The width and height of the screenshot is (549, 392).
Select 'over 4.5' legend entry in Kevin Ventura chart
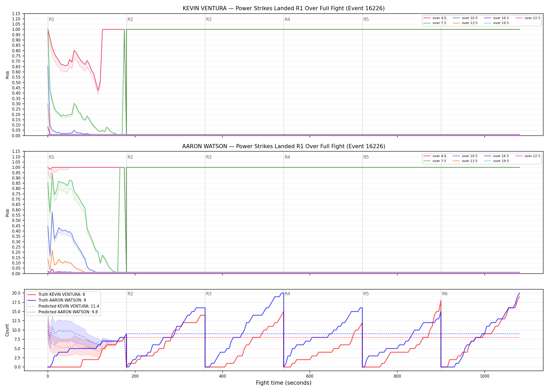pos(435,18)
